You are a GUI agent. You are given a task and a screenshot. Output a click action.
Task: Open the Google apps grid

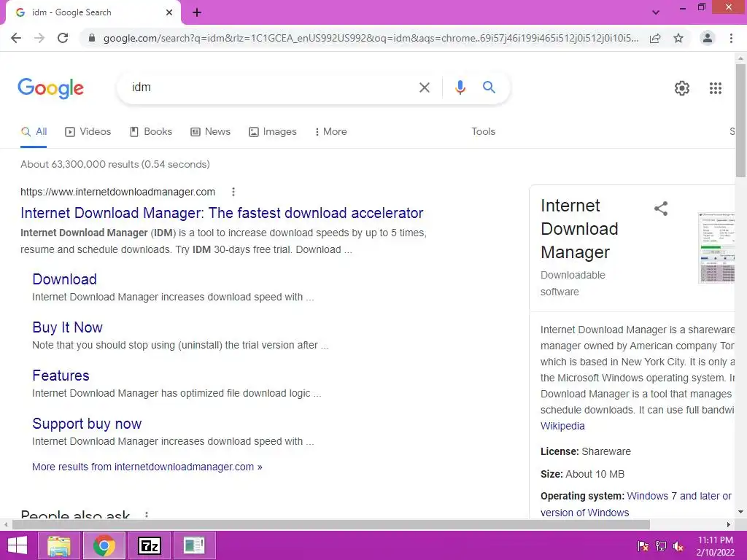tap(715, 88)
